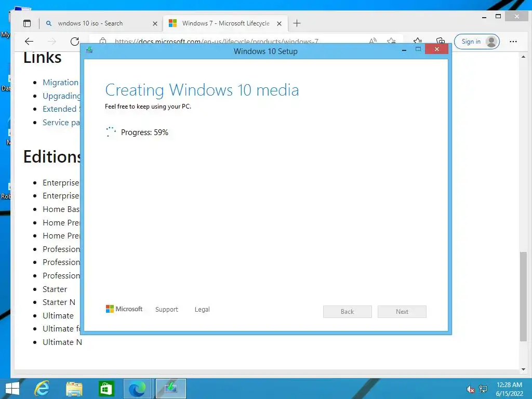Image resolution: width=532 pixels, height=399 pixels.
Task: Open the Migration link on the page
Action: pyautogui.click(x=60, y=83)
